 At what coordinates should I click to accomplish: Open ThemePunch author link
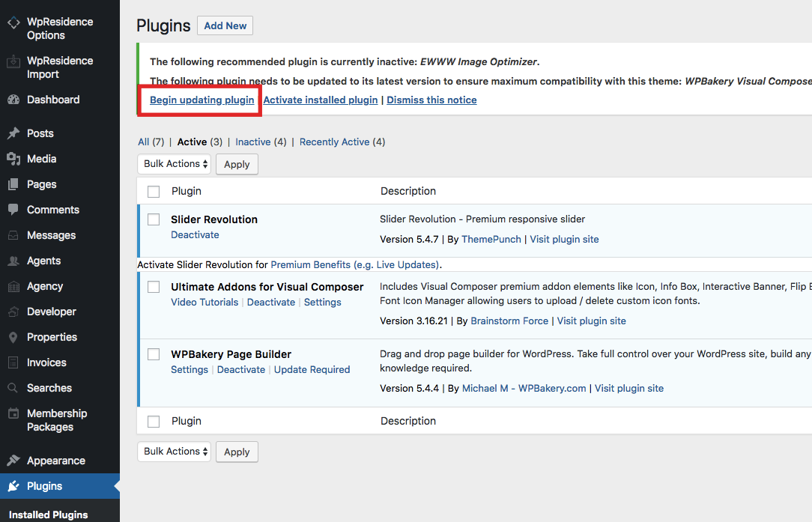click(x=491, y=239)
